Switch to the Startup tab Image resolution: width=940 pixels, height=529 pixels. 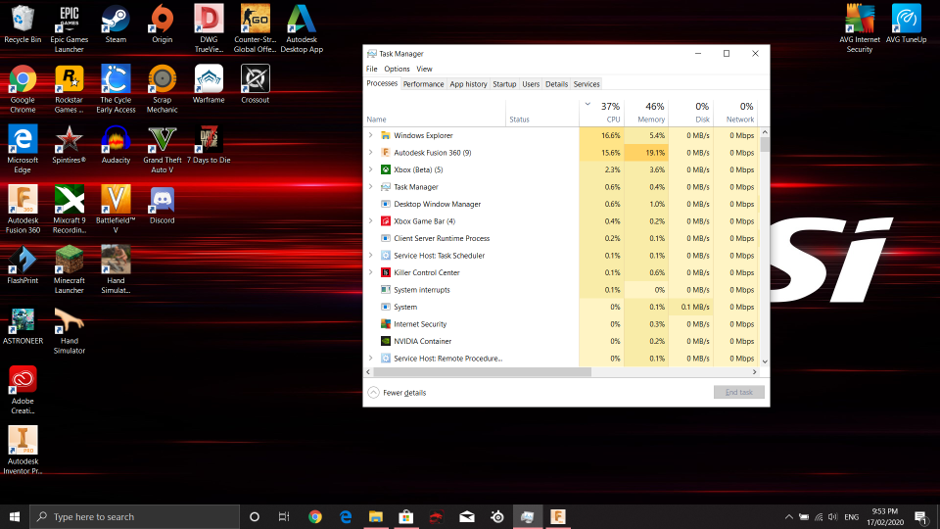click(x=504, y=84)
